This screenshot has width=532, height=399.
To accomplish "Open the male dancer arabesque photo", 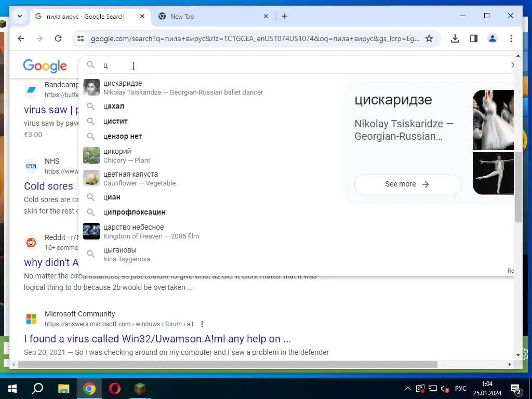I will [493, 174].
